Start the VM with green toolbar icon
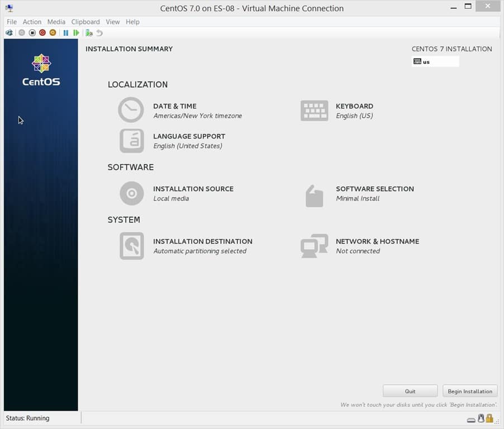Screen dimensions: 504x429 coord(77,32)
